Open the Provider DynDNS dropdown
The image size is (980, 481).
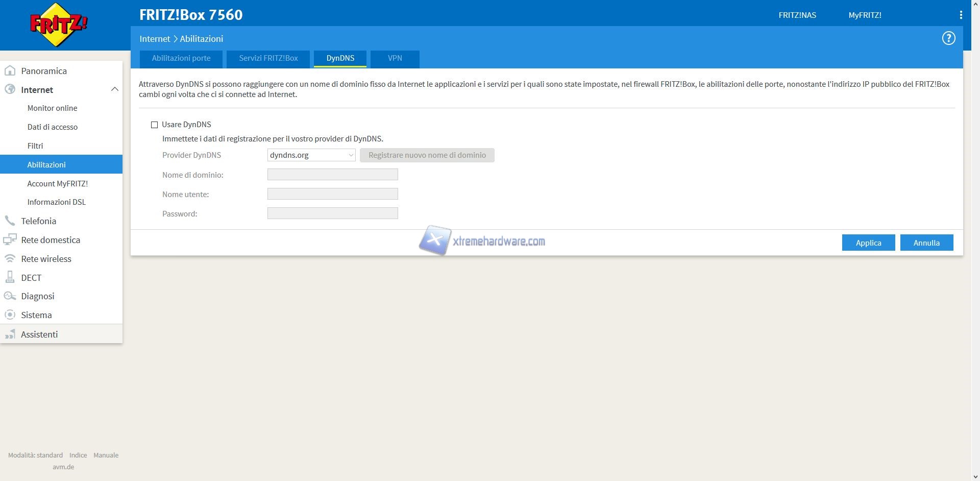(x=311, y=155)
